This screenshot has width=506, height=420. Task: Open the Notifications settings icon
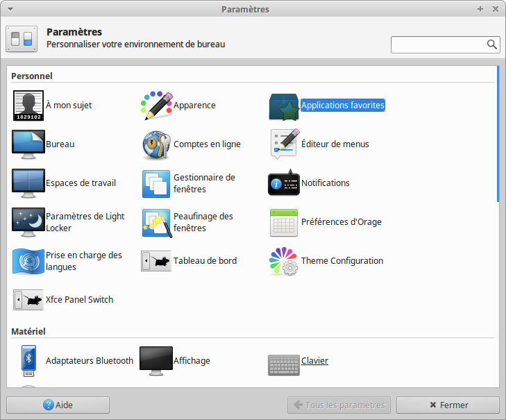pyautogui.click(x=284, y=183)
